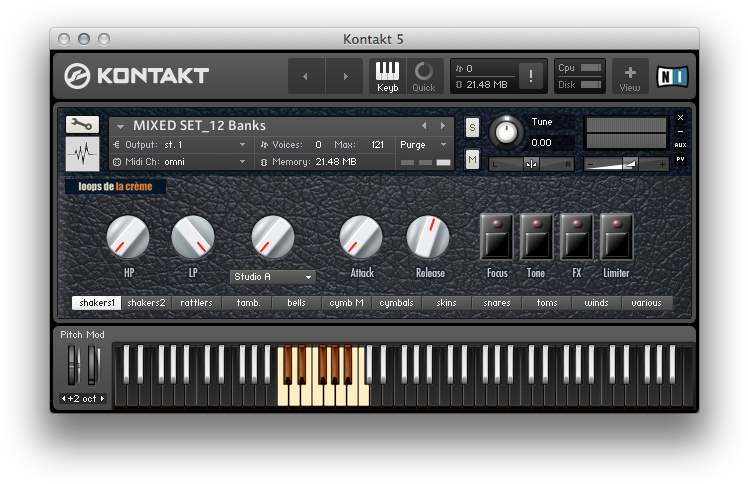Solo the instrument with S button
This screenshot has width=748, height=484.
pos(472,127)
